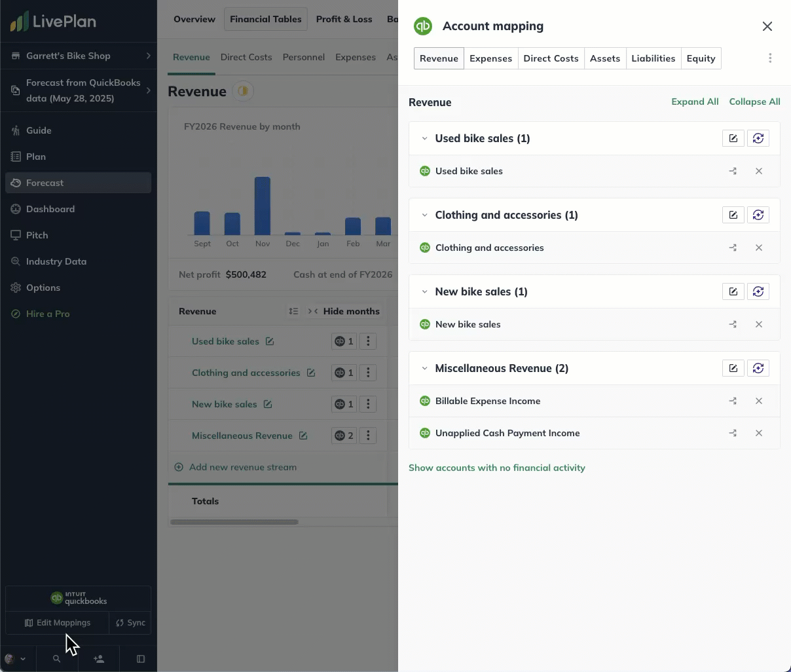Image resolution: width=791 pixels, height=672 pixels.
Task: Switch to the Equity mapping tab
Action: click(701, 58)
